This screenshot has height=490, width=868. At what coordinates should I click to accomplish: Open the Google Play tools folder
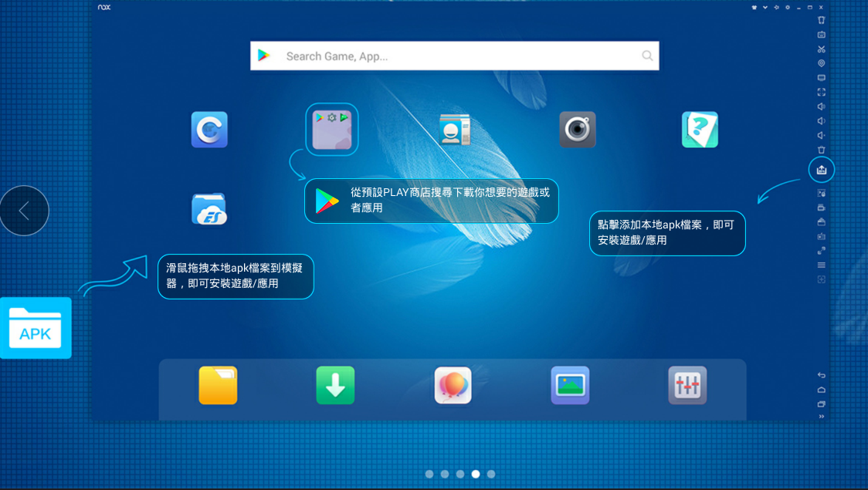pyautogui.click(x=332, y=129)
